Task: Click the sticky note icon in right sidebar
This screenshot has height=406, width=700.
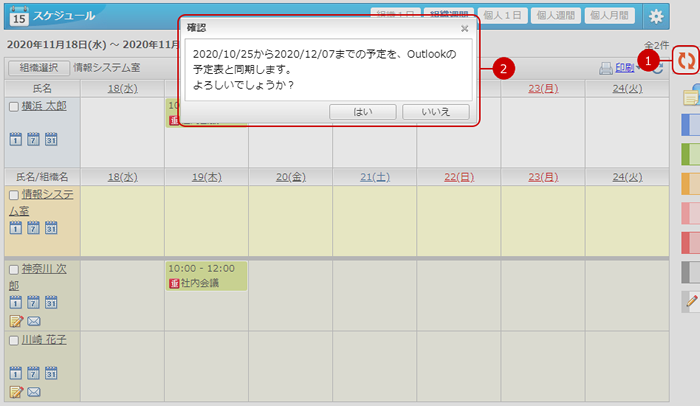Action: [689, 96]
